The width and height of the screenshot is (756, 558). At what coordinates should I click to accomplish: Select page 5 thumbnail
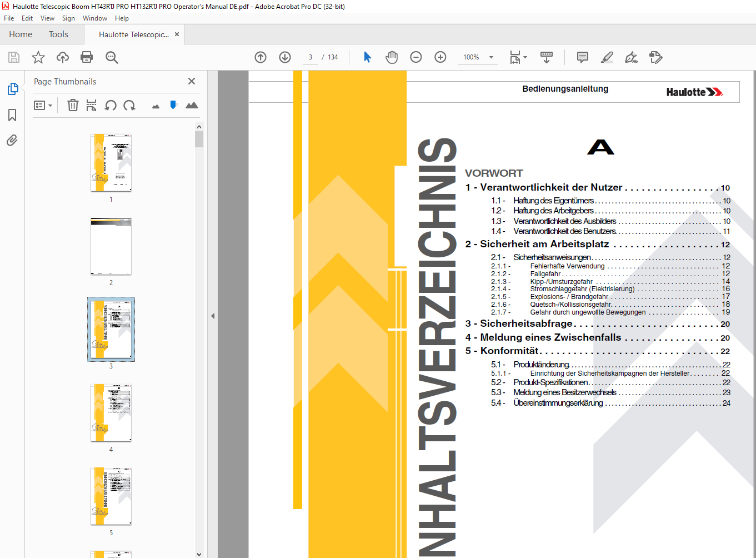point(111,496)
